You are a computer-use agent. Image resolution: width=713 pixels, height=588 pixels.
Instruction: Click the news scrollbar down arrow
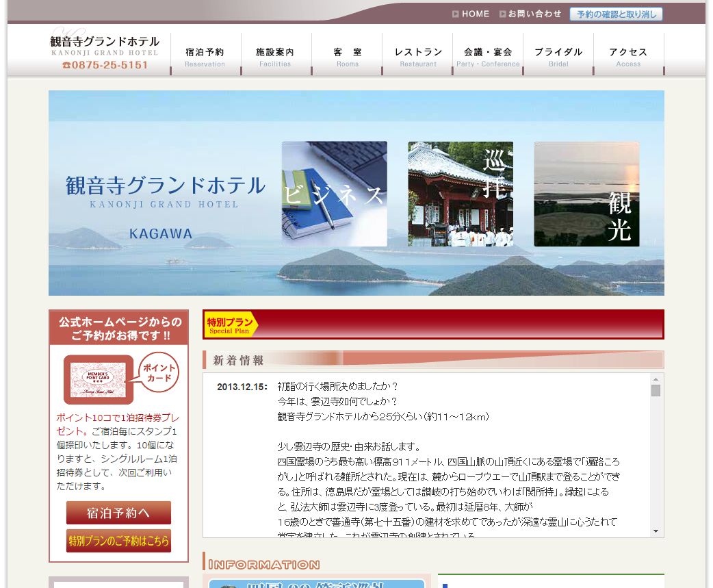(x=656, y=531)
